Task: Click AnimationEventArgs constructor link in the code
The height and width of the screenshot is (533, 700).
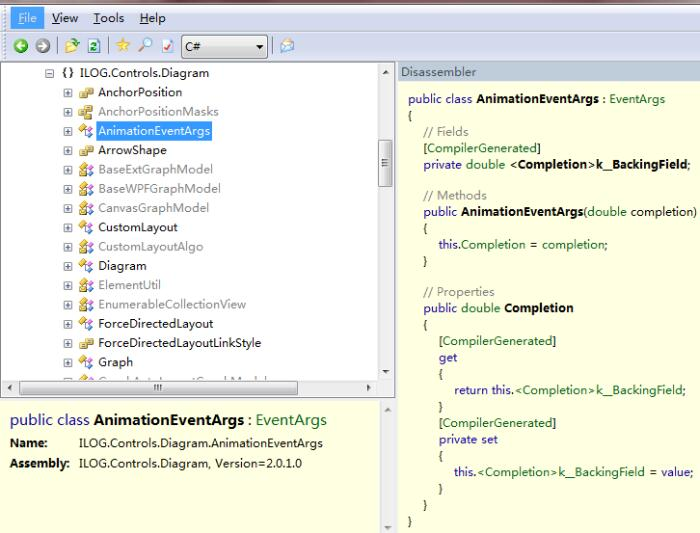Action: coord(521,212)
